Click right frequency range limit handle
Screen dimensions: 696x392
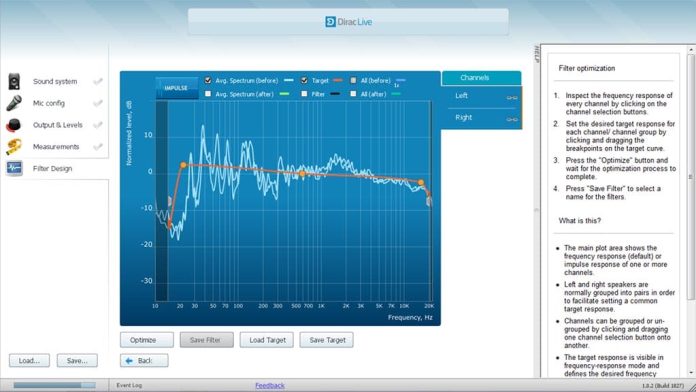pyautogui.click(x=429, y=201)
